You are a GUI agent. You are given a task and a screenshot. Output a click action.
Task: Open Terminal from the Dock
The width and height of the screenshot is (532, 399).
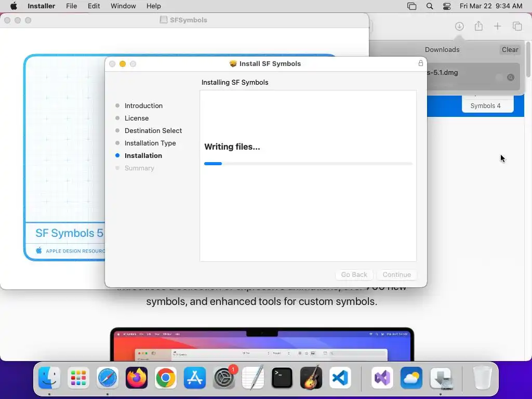[x=282, y=378]
